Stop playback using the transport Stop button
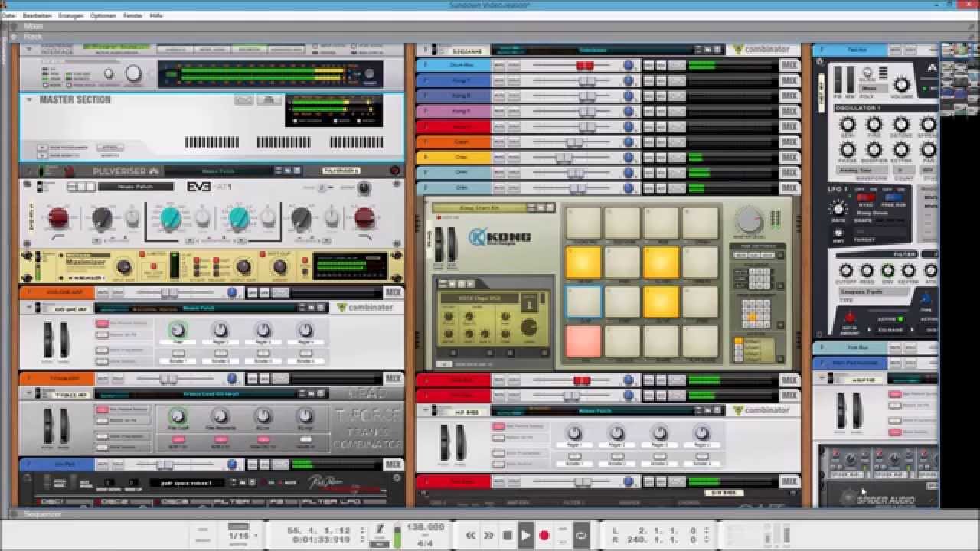The image size is (980, 551). click(x=507, y=535)
